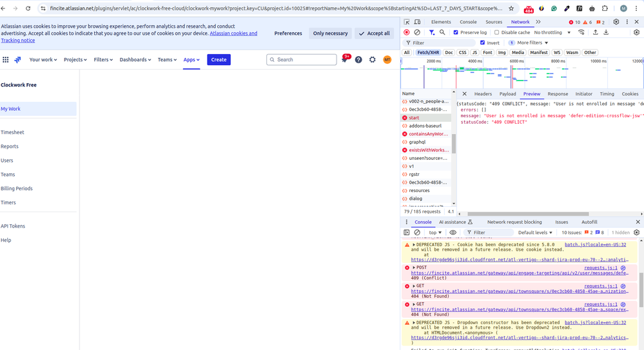Open Your work menu dropdown
644x350 pixels.
click(43, 59)
